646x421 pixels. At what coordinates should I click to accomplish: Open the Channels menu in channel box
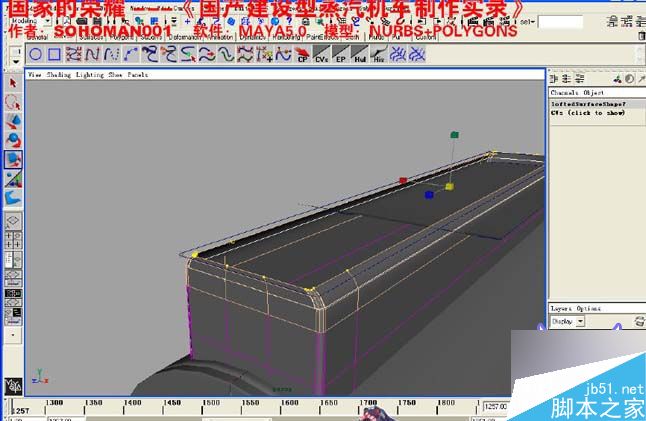(x=564, y=93)
